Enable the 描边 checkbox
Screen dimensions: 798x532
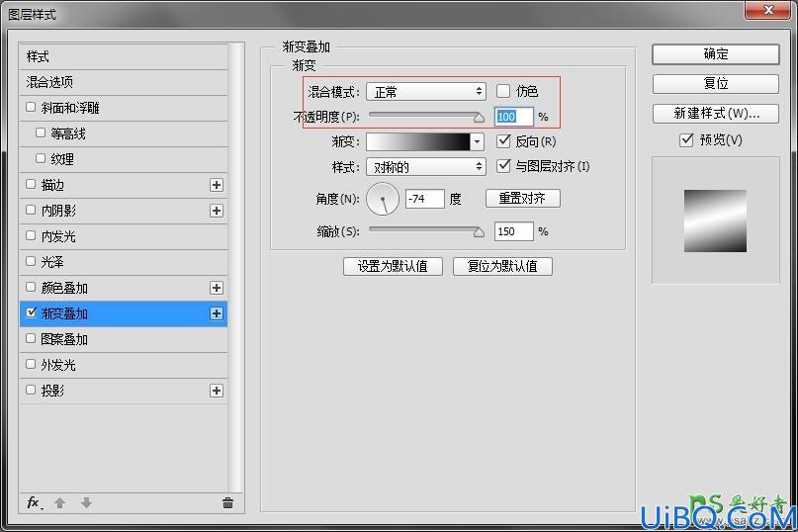pos(31,184)
